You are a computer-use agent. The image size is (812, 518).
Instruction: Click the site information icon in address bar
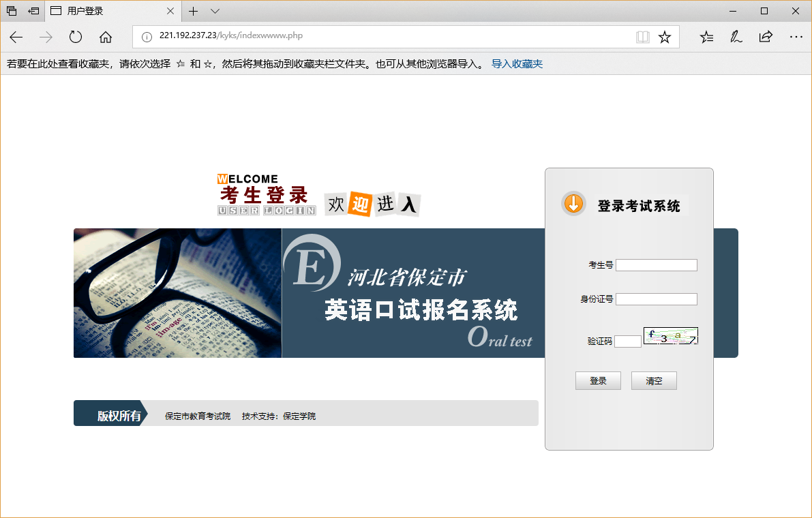(x=146, y=37)
